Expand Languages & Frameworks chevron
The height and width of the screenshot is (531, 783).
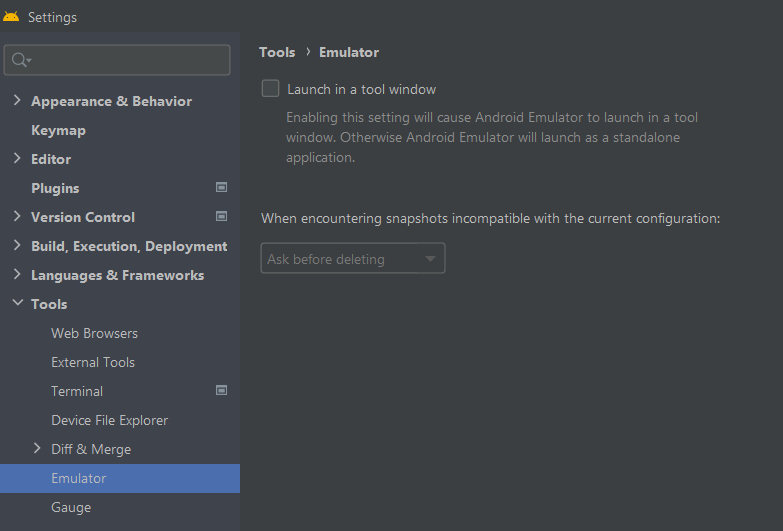(x=17, y=274)
